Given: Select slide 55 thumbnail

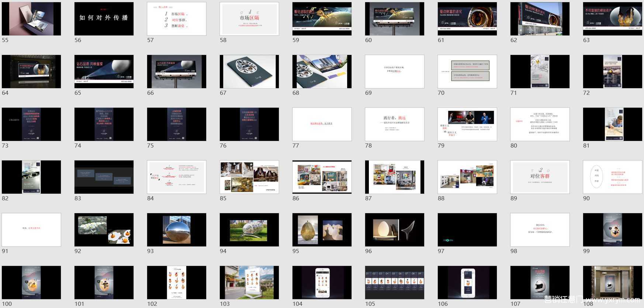Looking at the screenshot, I should point(31,19).
